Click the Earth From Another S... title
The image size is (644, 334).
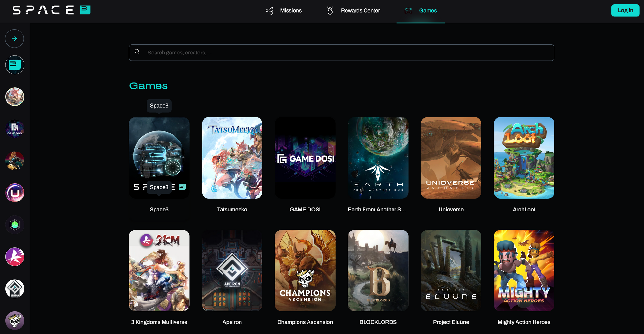[x=377, y=209]
